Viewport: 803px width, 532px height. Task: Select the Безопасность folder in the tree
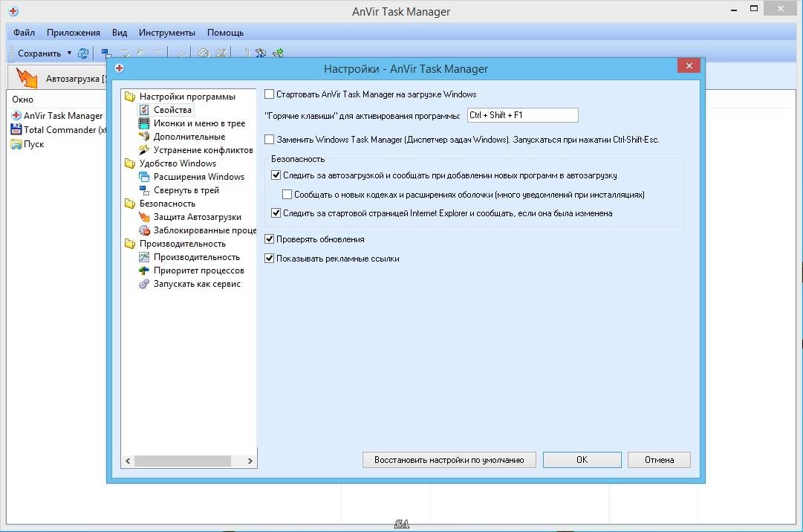[160, 204]
